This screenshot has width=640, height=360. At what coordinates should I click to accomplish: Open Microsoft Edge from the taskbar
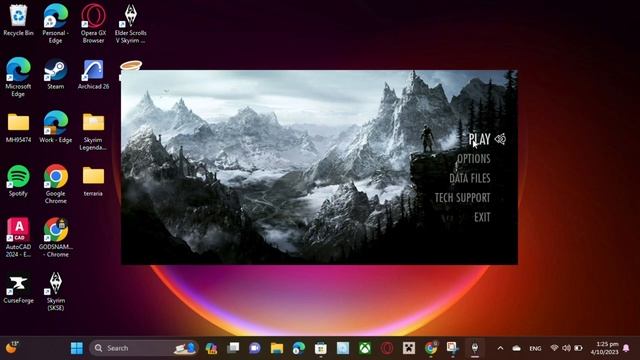299,348
